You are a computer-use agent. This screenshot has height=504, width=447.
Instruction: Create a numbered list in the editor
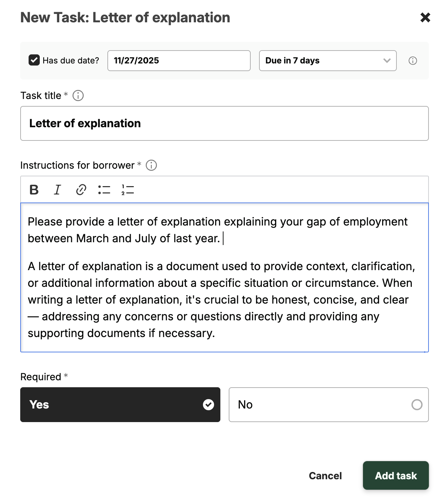128,190
